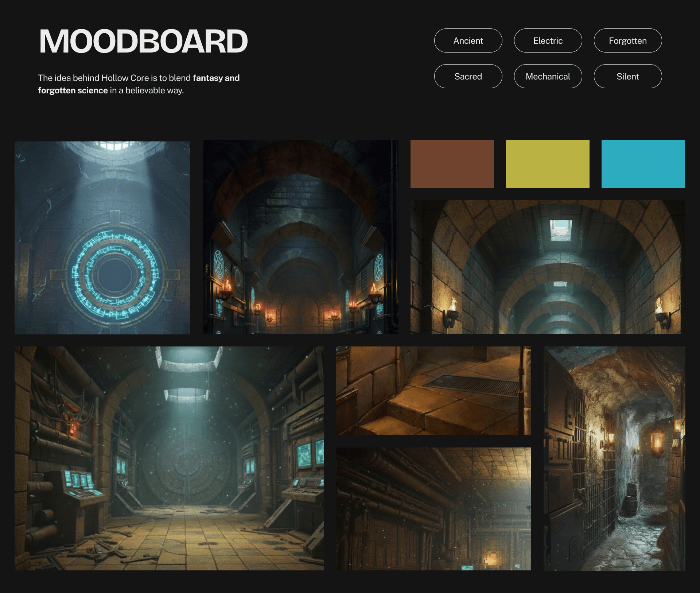700x593 pixels.
Task: Click the hanging lantern in the cave image
Action: pos(657,442)
